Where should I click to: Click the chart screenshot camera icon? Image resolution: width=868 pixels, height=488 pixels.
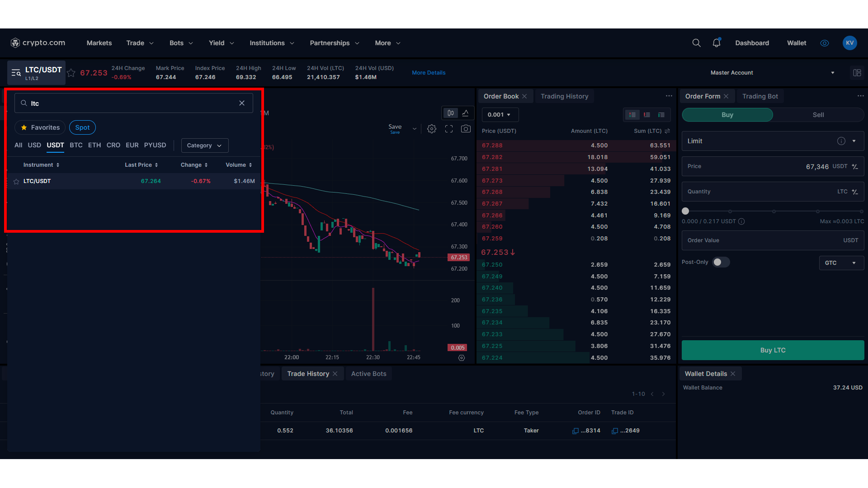466,129
